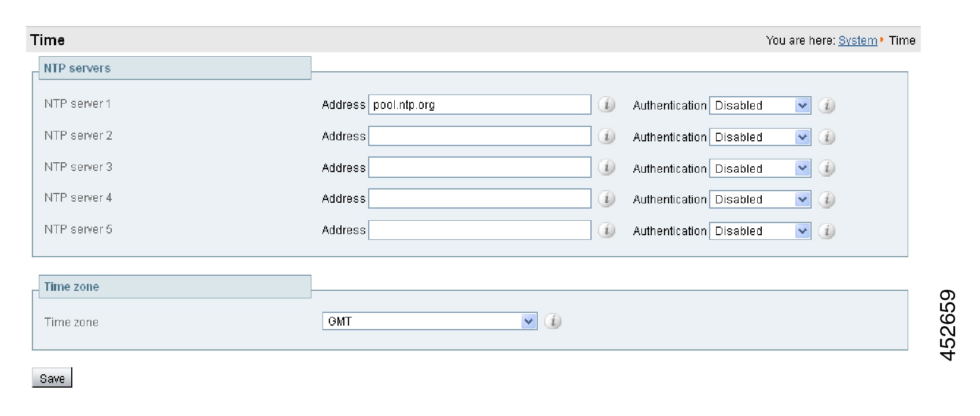
Task: Expand the GMT time zone dropdown
Action: click(x=430, y=321)
